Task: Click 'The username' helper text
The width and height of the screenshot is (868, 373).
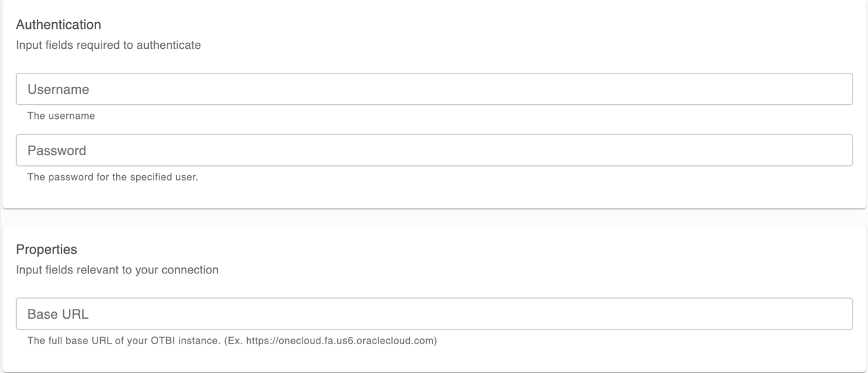Action: point(61,116)
